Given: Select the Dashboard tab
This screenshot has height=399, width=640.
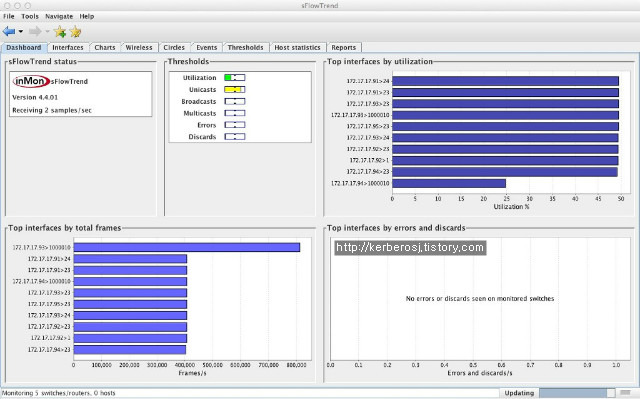Looking at the screenshot, I should 24,47.
